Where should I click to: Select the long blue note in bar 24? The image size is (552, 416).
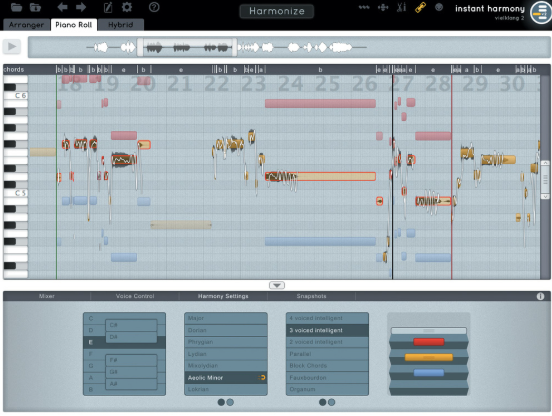320,241
